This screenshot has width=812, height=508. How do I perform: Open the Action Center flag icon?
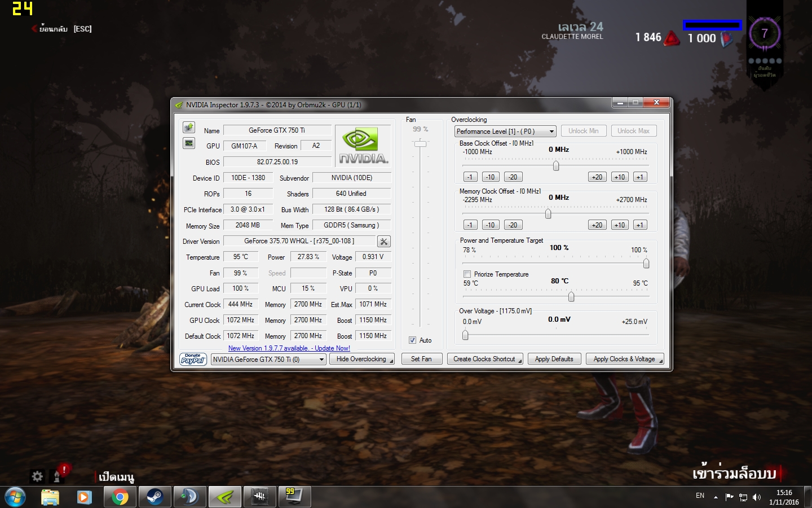coord(729,497)
